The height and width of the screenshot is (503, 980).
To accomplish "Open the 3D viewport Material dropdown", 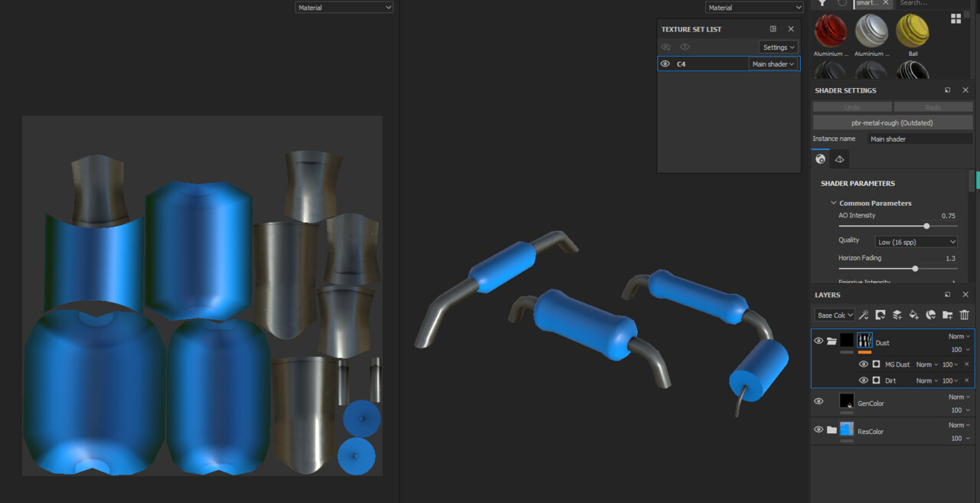I will 754,7.
